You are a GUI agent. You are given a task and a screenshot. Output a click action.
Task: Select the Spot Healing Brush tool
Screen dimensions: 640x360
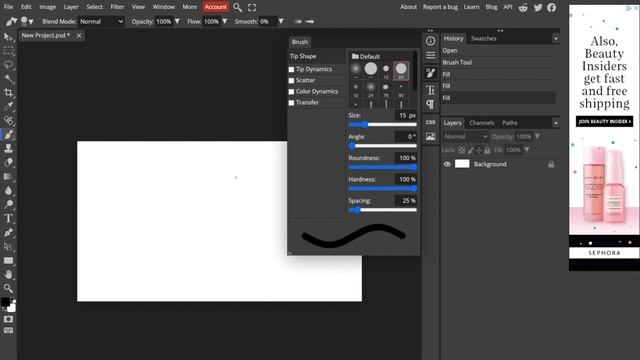click(x=8, y=120)
